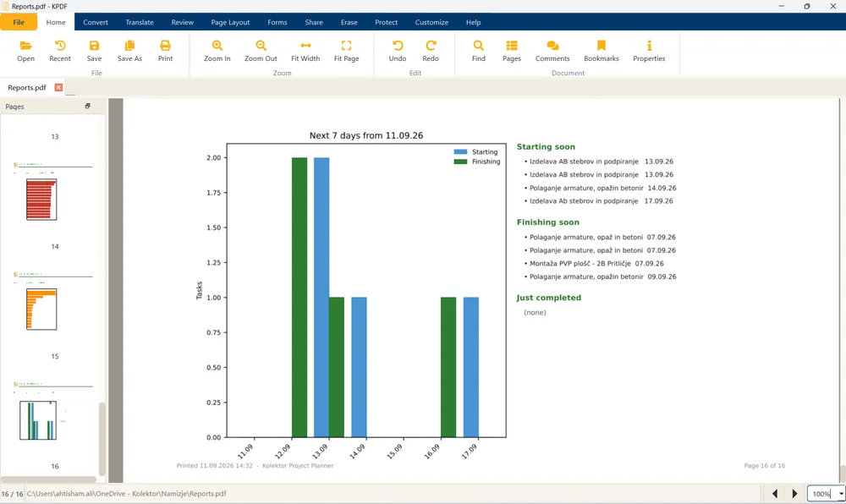Screen dimensions: 846x504
Task: Open the Erase ribbon tab
Action: [x=349, y=22]
